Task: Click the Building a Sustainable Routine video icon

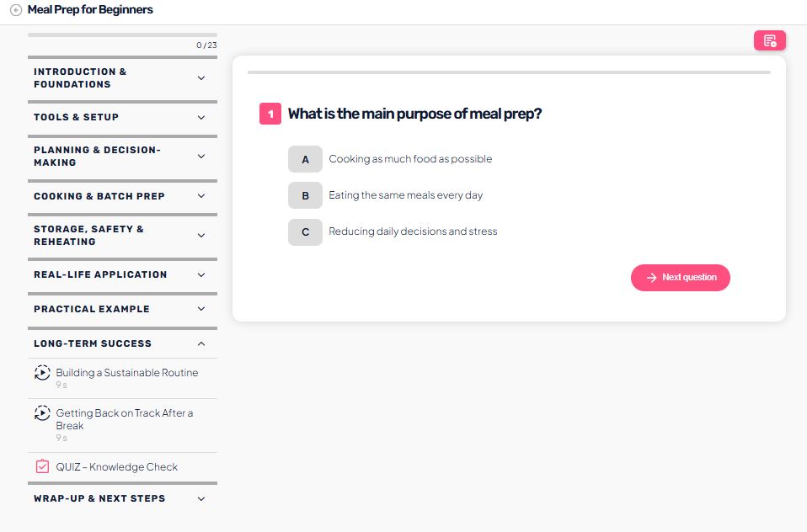Action: coord(42,373)
